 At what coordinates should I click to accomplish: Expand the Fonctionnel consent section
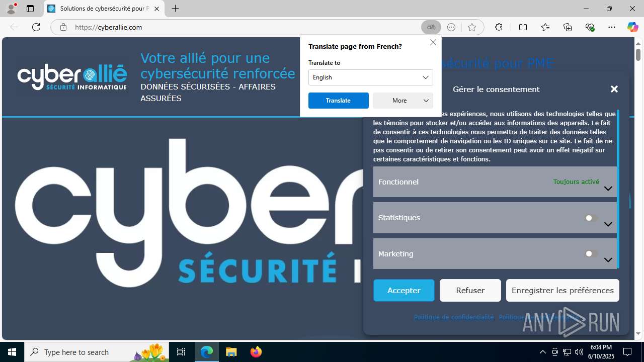[x=495, y=182]
